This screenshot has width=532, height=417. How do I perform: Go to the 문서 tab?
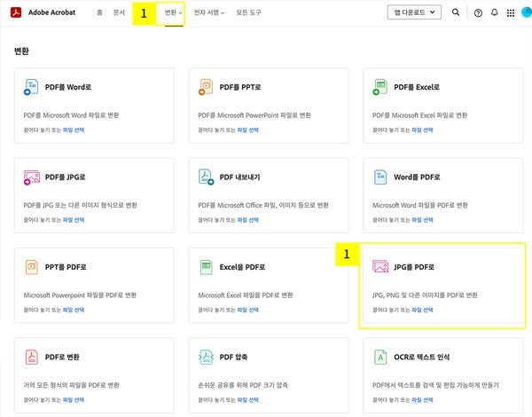coord(119,13)
